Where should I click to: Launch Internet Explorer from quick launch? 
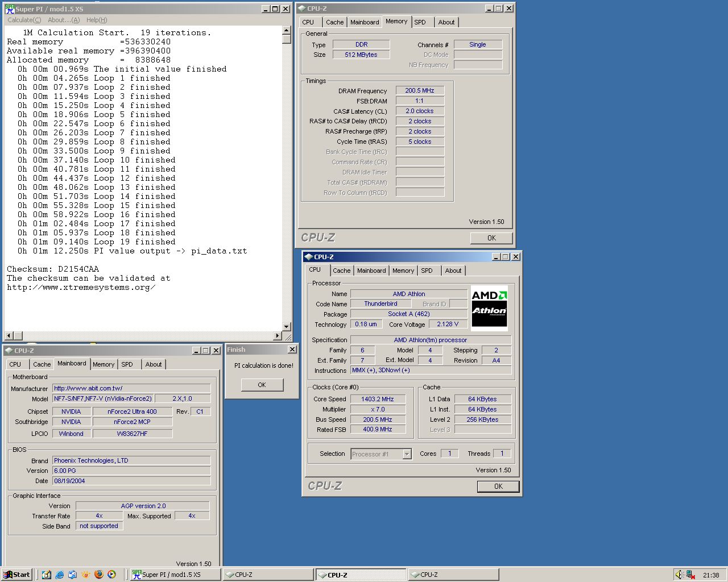click(60, 575)
